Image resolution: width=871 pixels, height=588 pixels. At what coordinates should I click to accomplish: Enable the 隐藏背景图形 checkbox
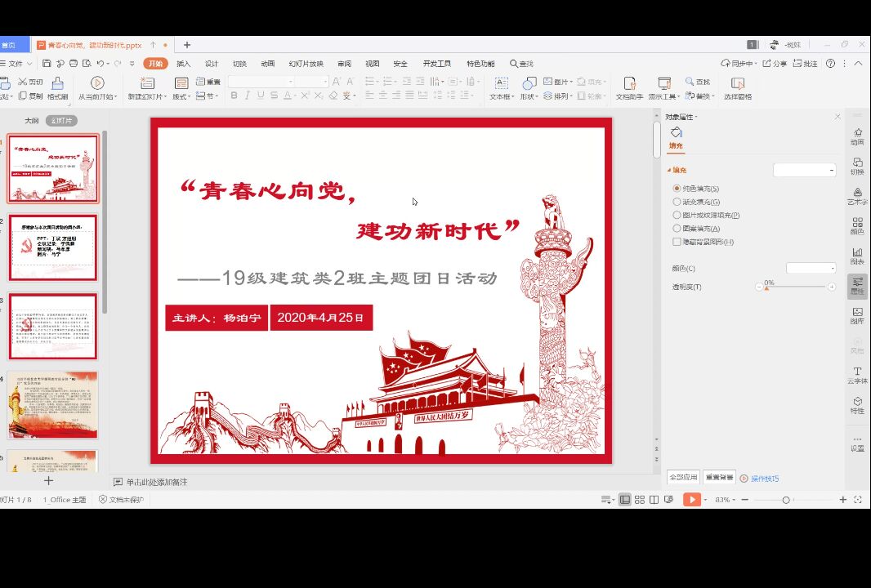(x=677, y=242)
